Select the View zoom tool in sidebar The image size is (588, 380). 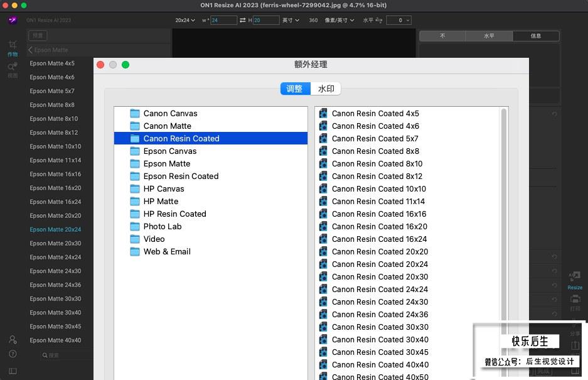point(13,67)
